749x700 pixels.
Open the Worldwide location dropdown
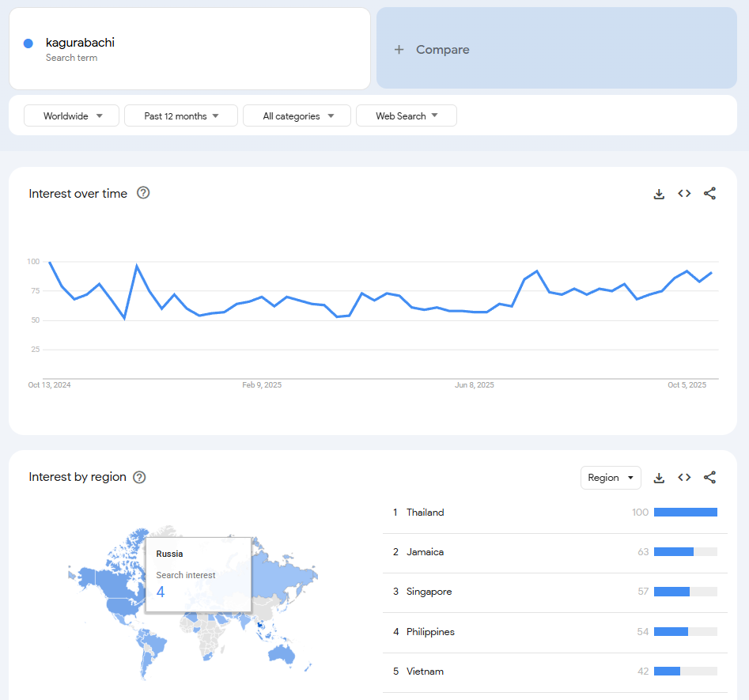[72, 116]
